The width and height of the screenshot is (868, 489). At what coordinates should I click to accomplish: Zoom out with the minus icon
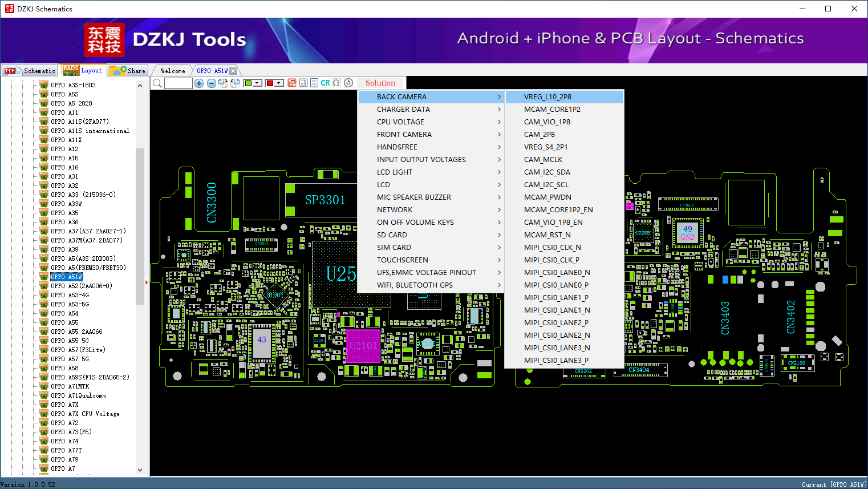point(212,83)
